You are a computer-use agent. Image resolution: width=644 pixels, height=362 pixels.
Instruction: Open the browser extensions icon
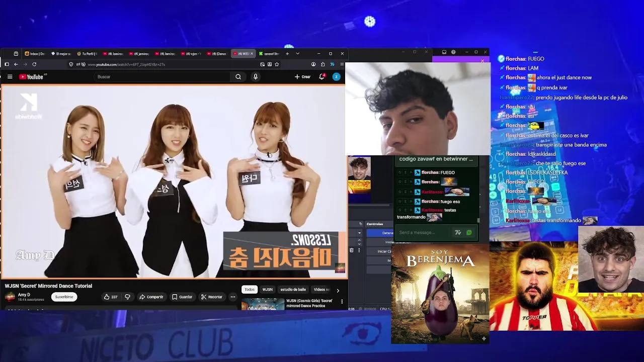click(323, 64)
